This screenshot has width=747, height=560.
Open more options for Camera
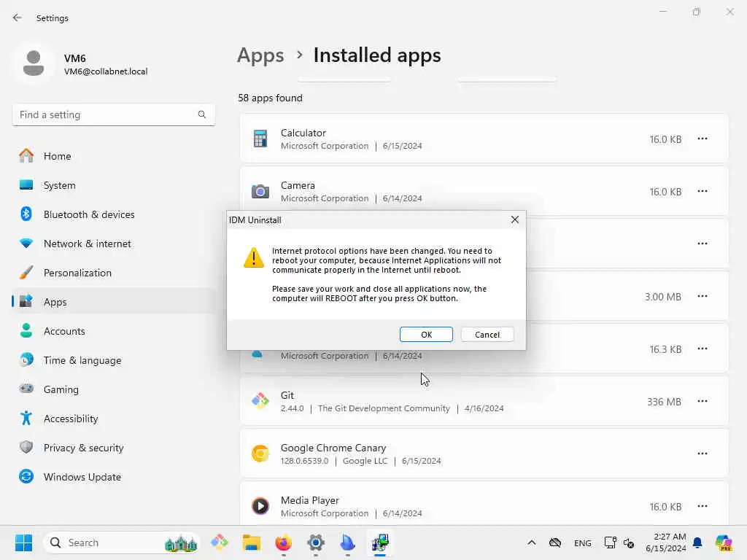pyautogui.click(x=703, y=191)
